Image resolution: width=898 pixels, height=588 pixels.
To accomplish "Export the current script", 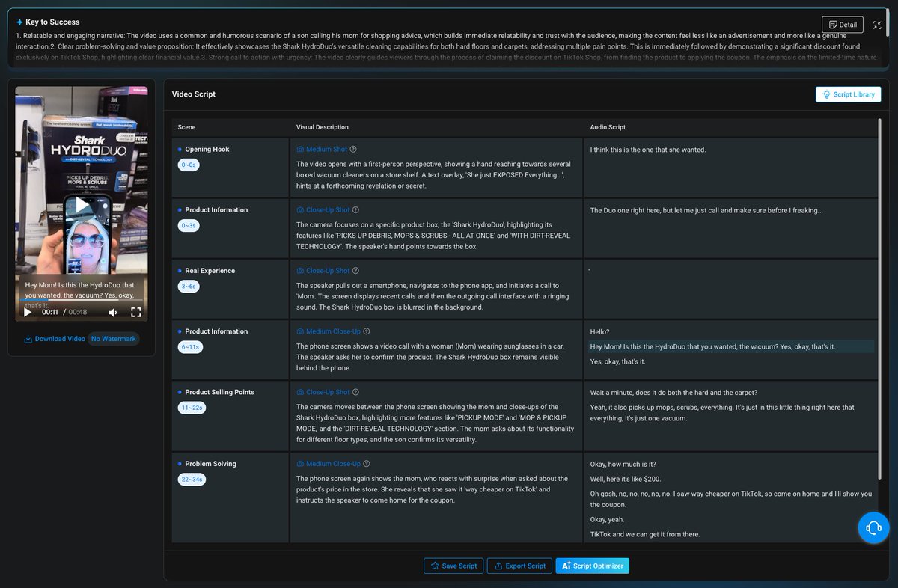I will click(519, 566).
